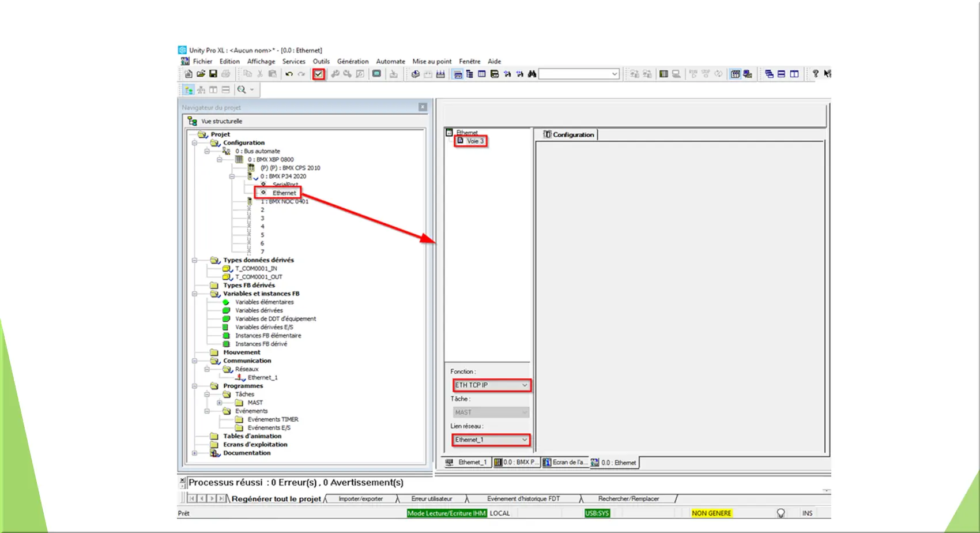Image resolution: width=980 pixels, height=533 pixels.
Task: Click the operator screen monitor toolbar icon
Action: click(x=376, y=74)
